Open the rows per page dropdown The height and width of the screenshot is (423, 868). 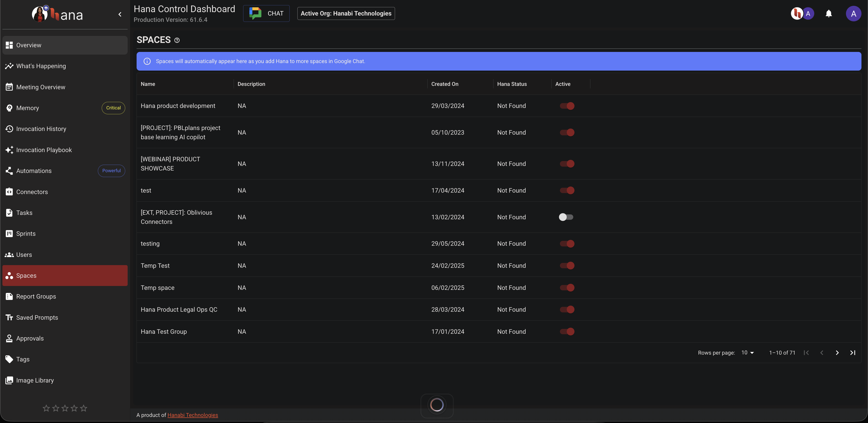point(747,352)
